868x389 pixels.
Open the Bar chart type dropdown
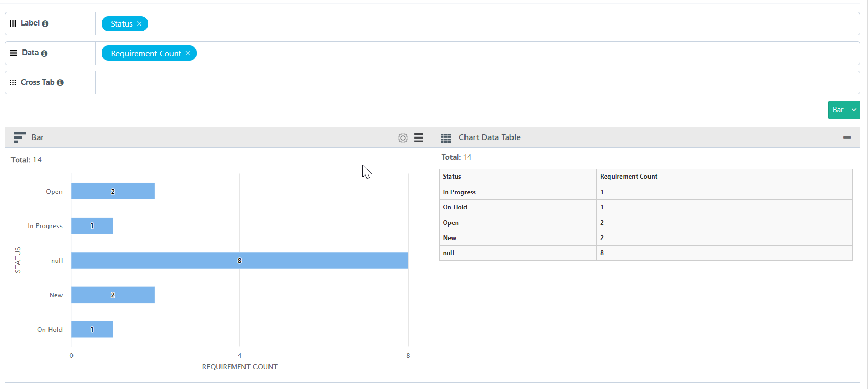(x=853, y=110)
